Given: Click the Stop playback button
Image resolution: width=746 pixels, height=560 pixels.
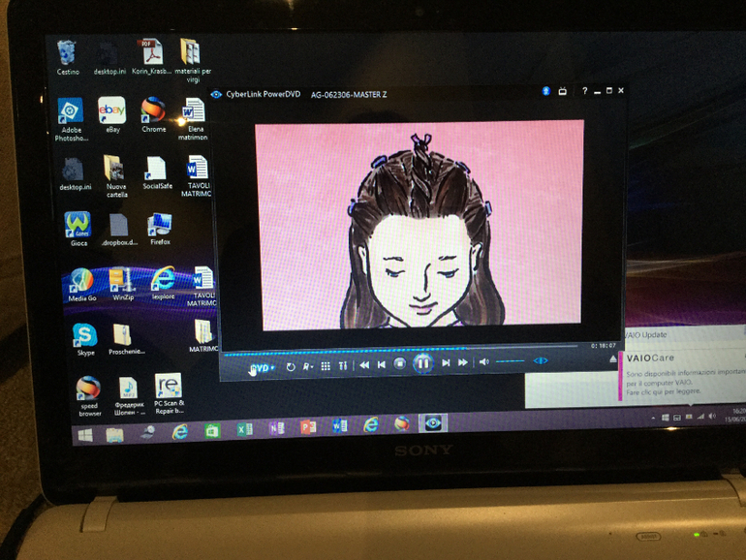Looking at the screenshot, I should pyautogui.click(x=399, y=364).
